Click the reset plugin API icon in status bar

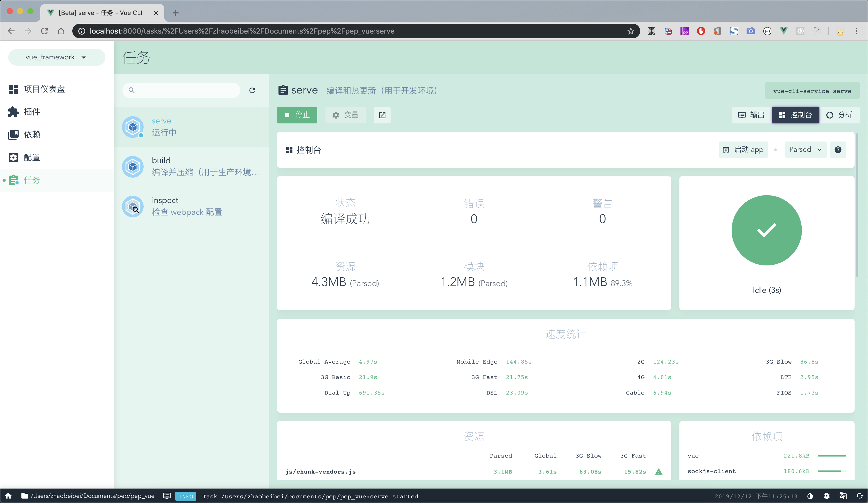click(x=860, y=496)
